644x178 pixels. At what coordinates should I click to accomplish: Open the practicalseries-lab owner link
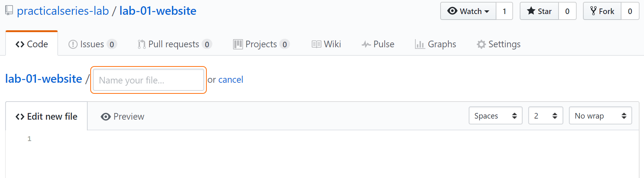(x=63, y=11)
